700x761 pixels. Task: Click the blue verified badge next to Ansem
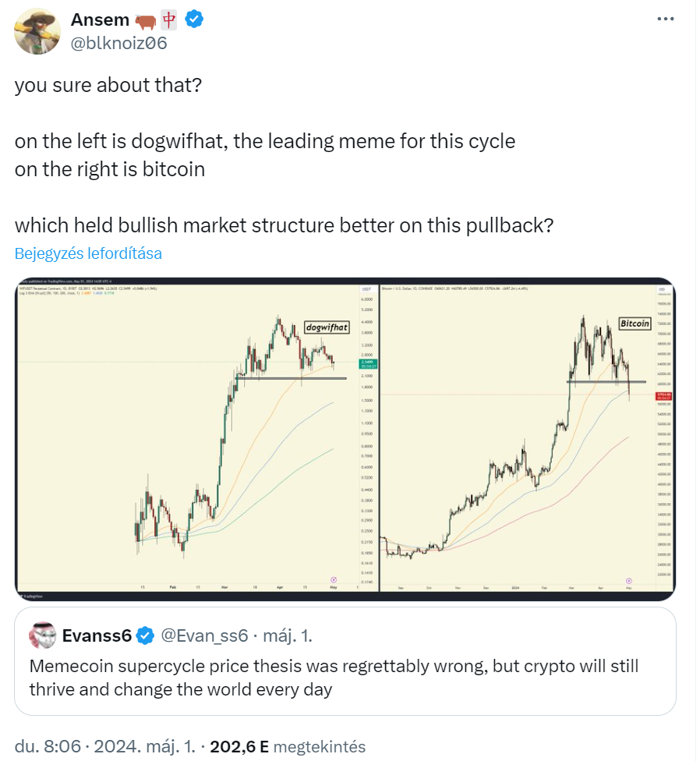(195, 19)
